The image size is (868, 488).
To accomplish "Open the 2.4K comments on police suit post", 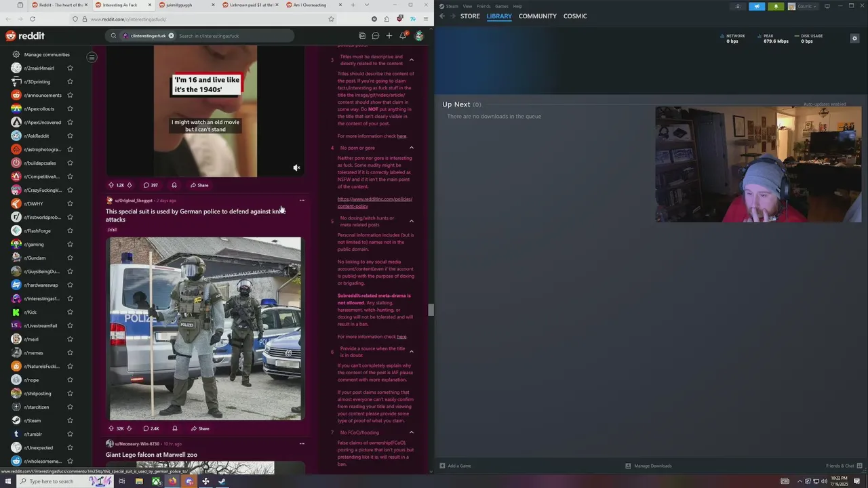I will pyautogui.click(x=151, y=428).
